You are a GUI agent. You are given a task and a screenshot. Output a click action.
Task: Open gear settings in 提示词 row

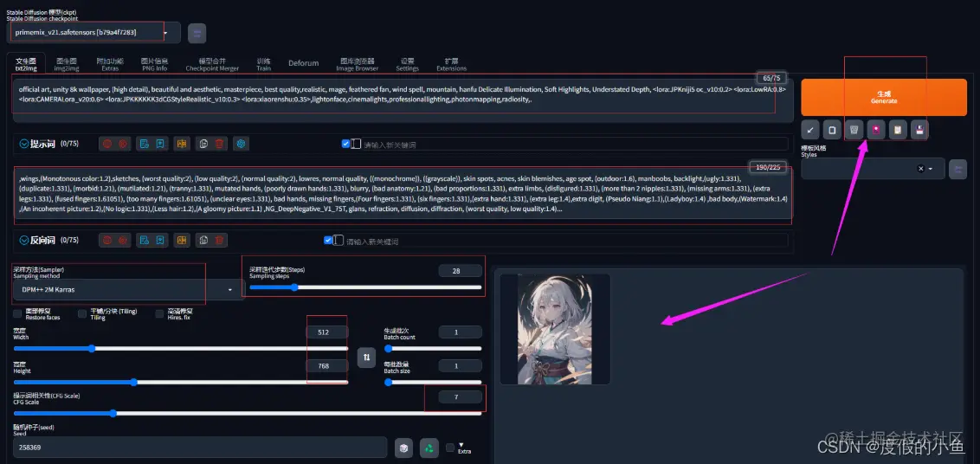(x=242, y=144)
